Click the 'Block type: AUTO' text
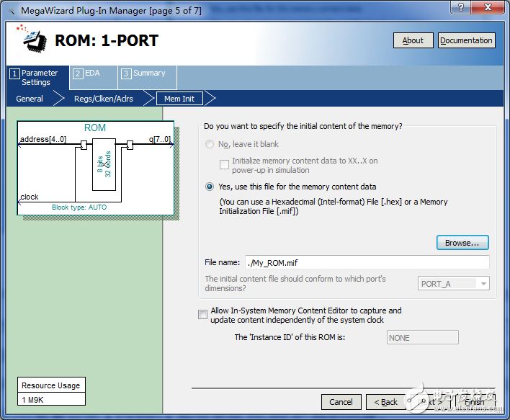Screen dimensions: 510x420 pyautogui.click(x=79, y=207)
